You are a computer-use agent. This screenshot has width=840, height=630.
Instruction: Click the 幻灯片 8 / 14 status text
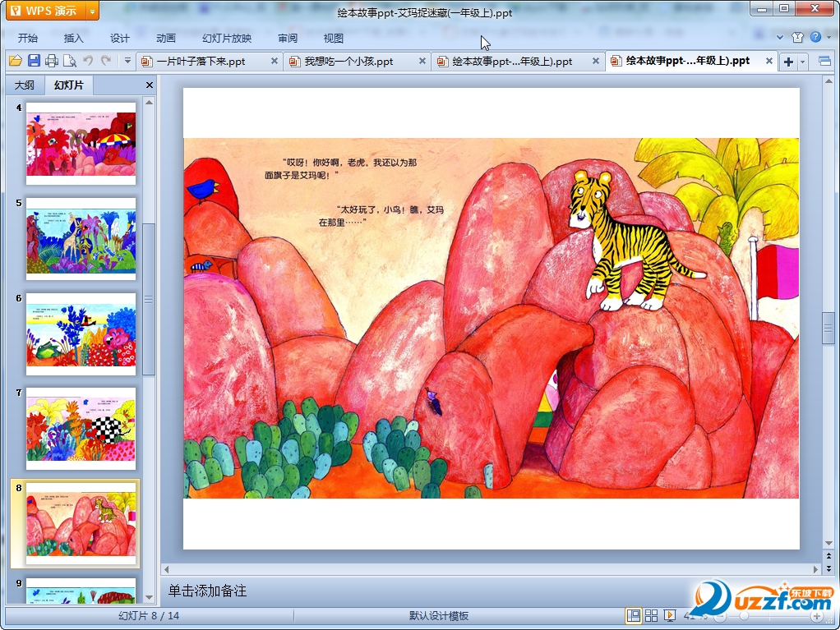point(149,616)
